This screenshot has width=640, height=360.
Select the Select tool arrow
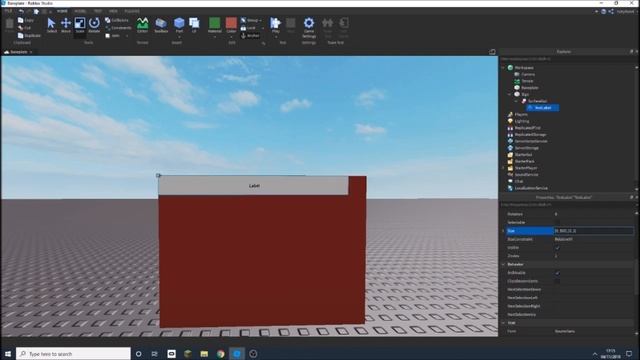tap(51, 25)
